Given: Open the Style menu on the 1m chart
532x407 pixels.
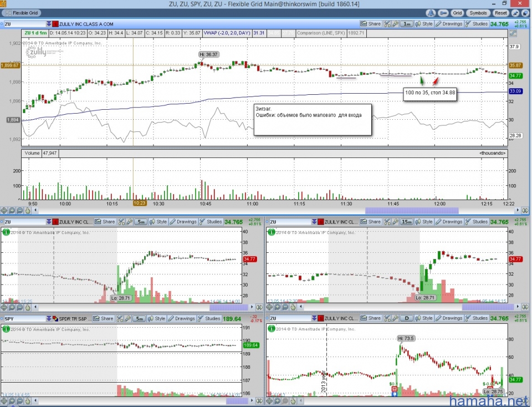Looking at the screenshot, I should 424,24.
